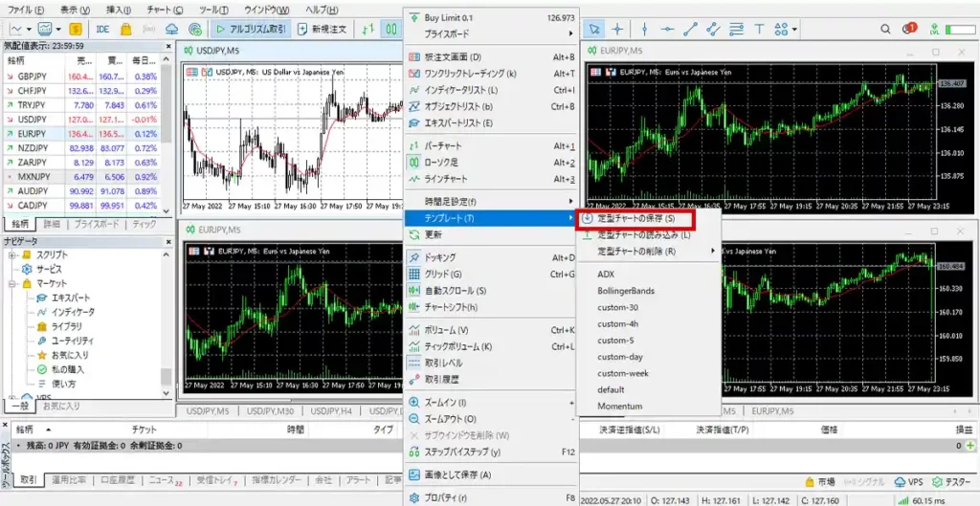Select 定型チャートの保存 (S) menu entry
Viewport: 980px width, 506px height.
635,220
